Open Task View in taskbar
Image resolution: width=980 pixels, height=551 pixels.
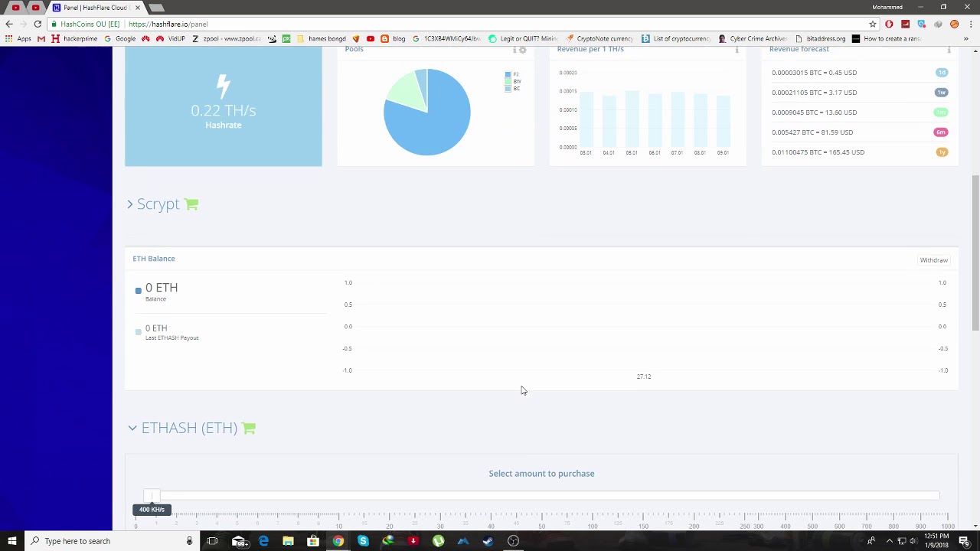212,541
